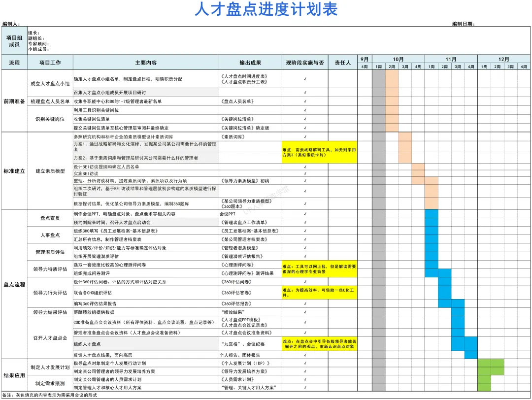Click the 反馈人才盘点结果，面向高层 cell
The width and height of the screenshot is (532, 400).
[x=146, y=355]
